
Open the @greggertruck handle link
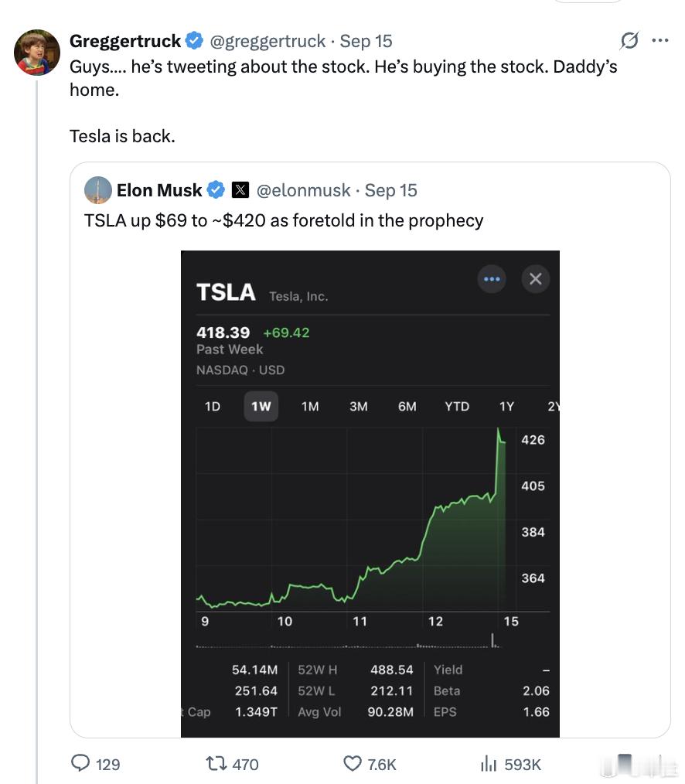(x=268, y=41)
